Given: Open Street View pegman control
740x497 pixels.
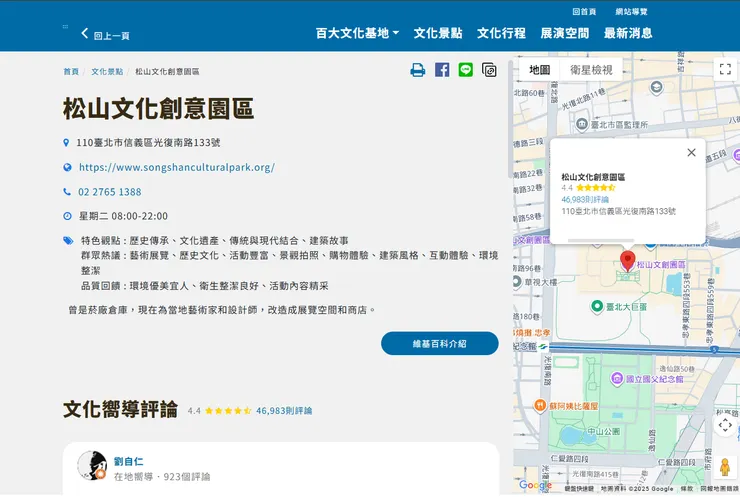Looking at the screenshot, I should [x=725, y=468].
